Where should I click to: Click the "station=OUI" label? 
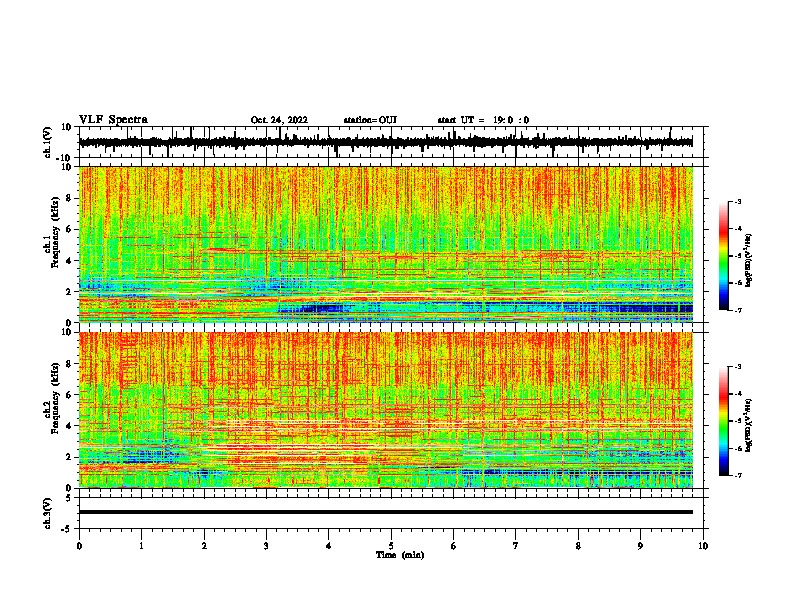pyautogui.click(x=370, y=120)
